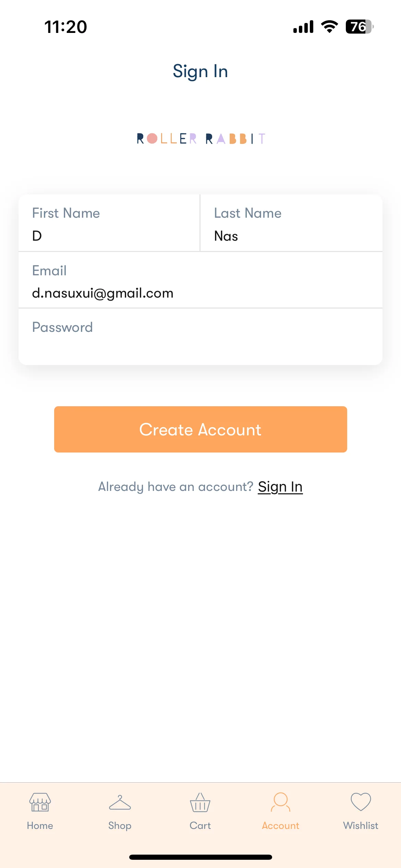Tap the cellular signal bars icon
This screenshot has height=868, width=401.
303,26
